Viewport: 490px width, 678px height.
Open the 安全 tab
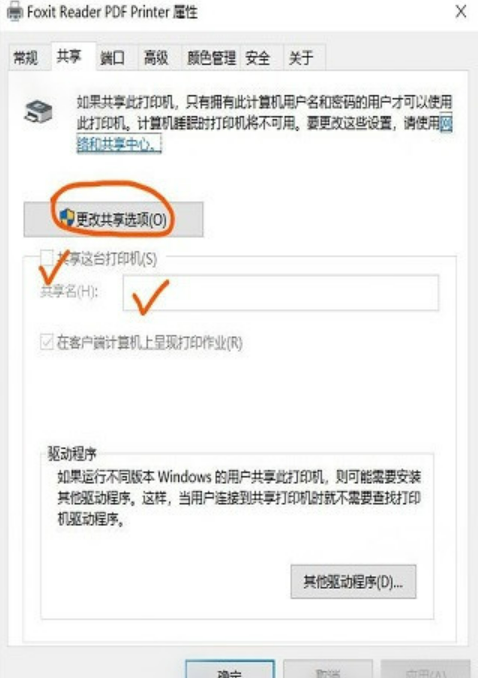258,58
